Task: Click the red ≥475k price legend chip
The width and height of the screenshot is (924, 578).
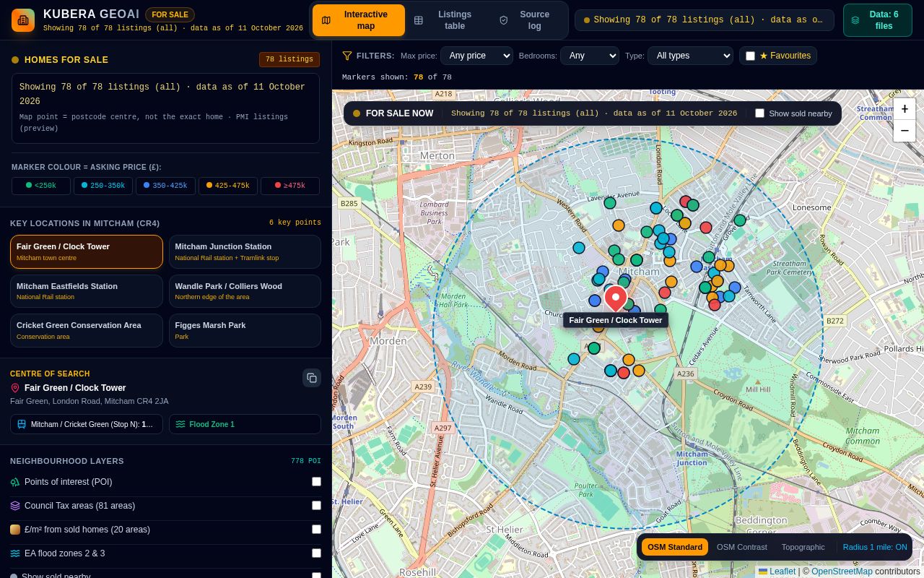Action: [290, 186]
